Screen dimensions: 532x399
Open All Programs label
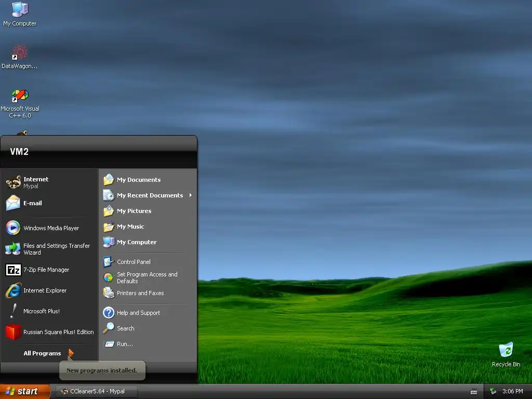click(x=42, y=353)
